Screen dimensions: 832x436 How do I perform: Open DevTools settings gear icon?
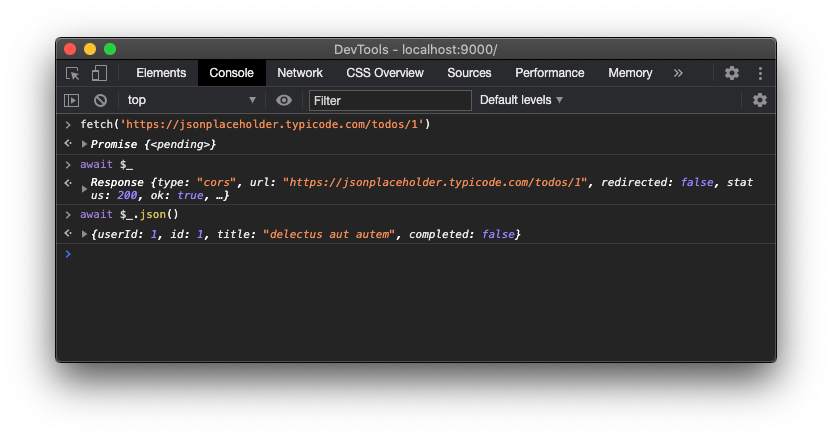click(732, 73)
